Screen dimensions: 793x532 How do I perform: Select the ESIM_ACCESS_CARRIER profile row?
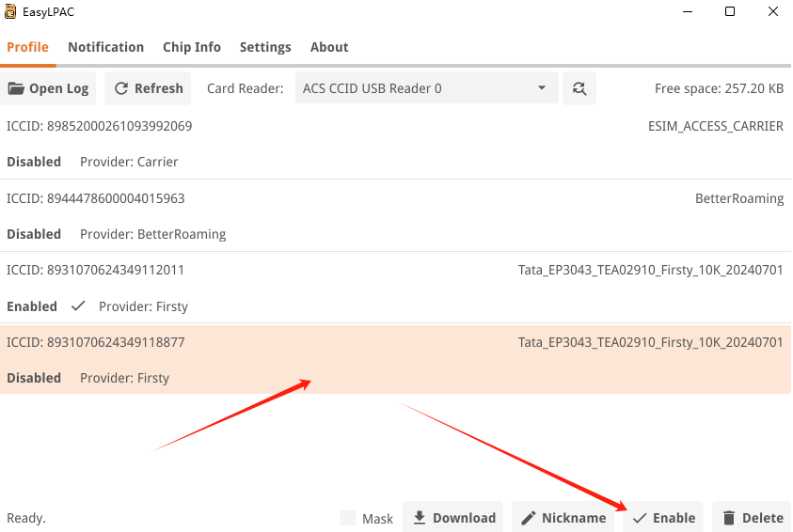click(395, 143)
